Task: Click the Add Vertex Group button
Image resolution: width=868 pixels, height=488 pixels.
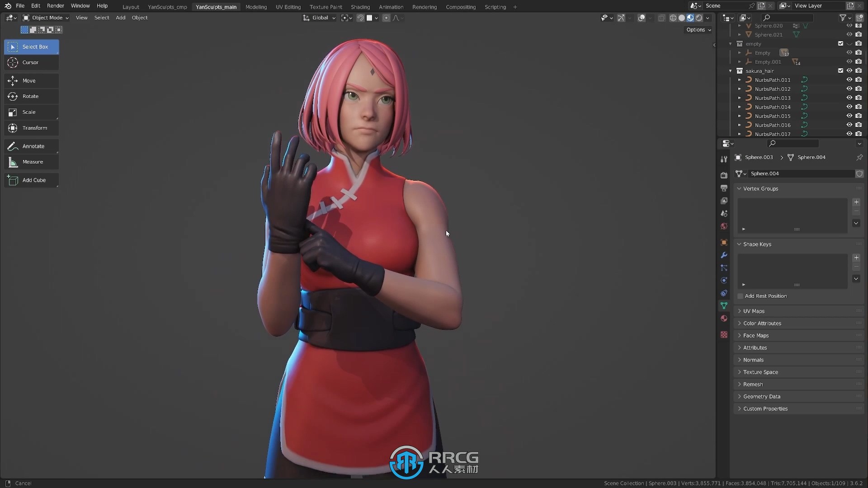Action: pos(857,202)
